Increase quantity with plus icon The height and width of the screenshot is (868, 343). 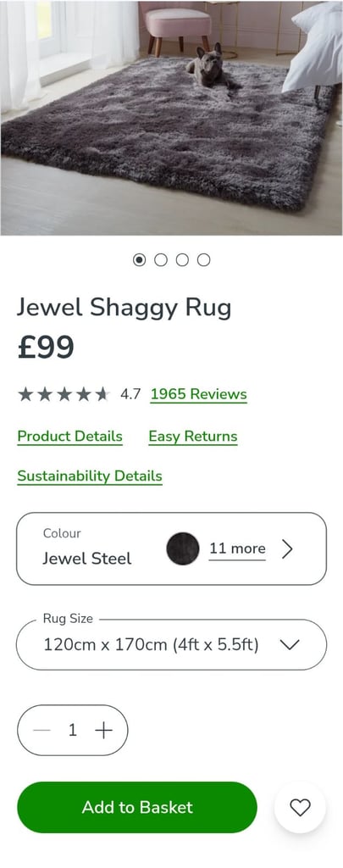[103, 731]
